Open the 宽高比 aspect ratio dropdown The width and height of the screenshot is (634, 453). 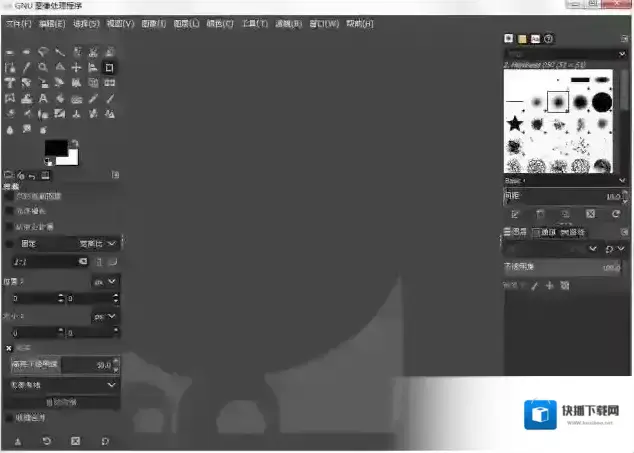pos(99,243)
